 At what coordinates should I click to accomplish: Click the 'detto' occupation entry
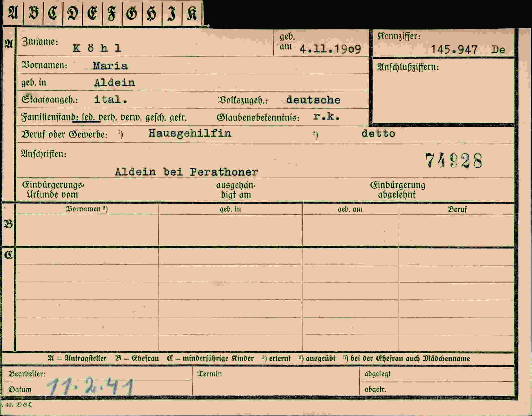click(x=378, y=134)
